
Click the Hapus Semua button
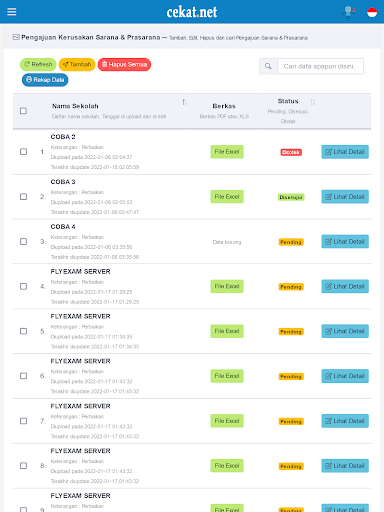[124, 64]
